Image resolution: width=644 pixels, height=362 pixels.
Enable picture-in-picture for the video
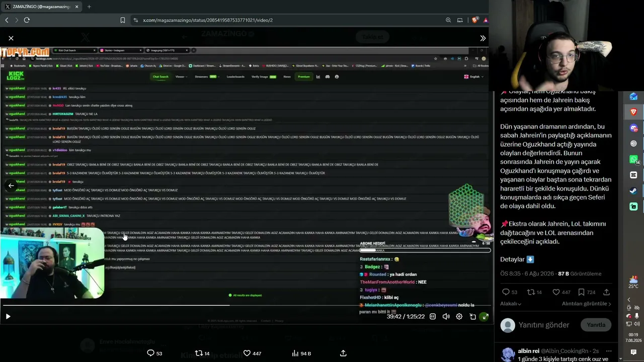[472, 316]
